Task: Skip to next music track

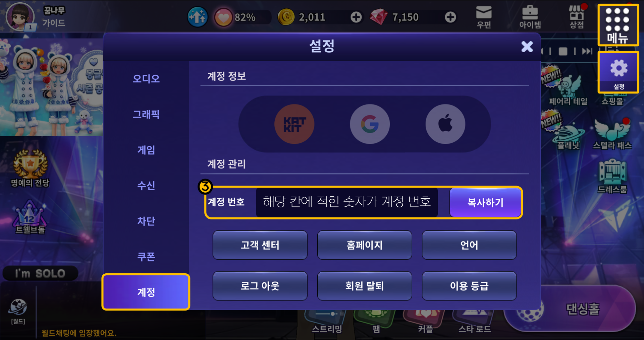Action: (587, 51)
